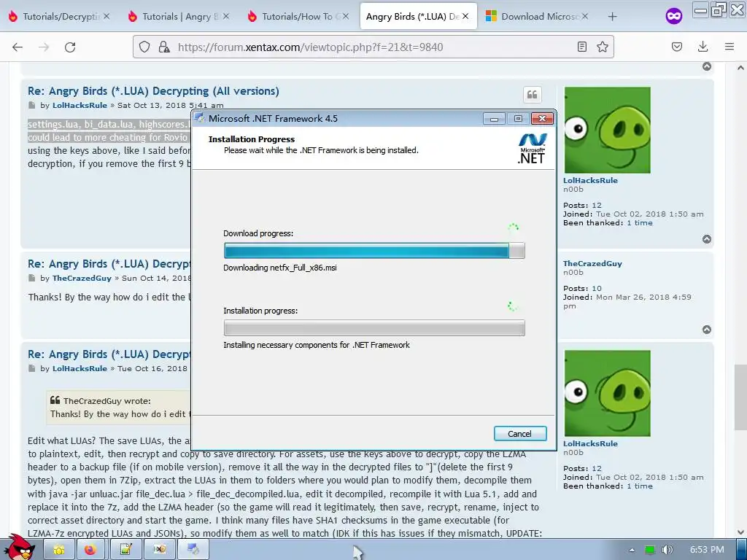Click the shield tracking protection icon
The image size is (747, 560).
144,47
